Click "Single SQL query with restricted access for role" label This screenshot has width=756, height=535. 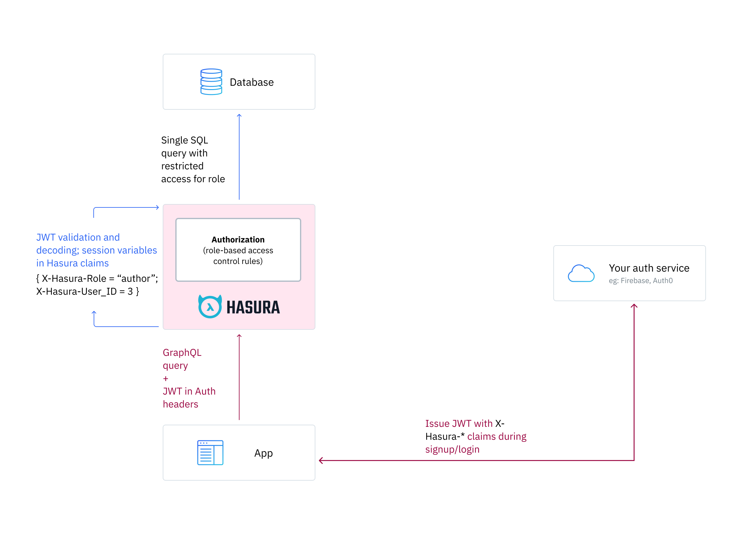[x=193, y=159]
